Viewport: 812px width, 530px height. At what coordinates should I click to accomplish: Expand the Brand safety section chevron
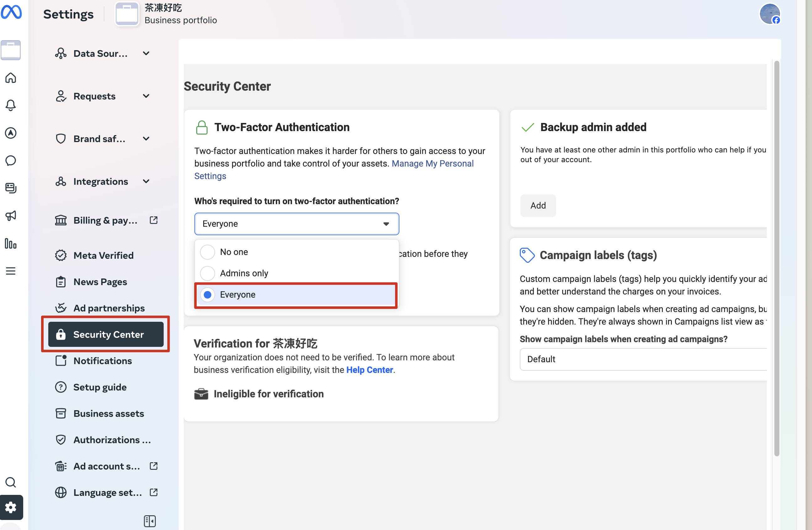click(x=146, y=139)
